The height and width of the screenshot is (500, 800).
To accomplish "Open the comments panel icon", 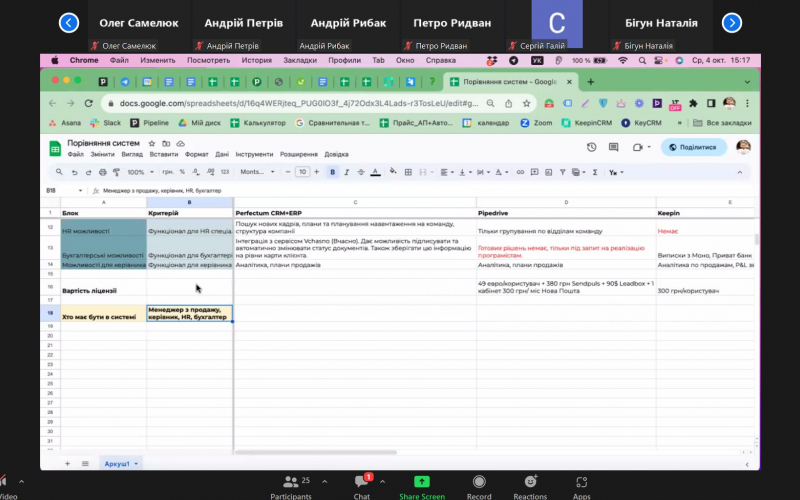I will point(614,147).
